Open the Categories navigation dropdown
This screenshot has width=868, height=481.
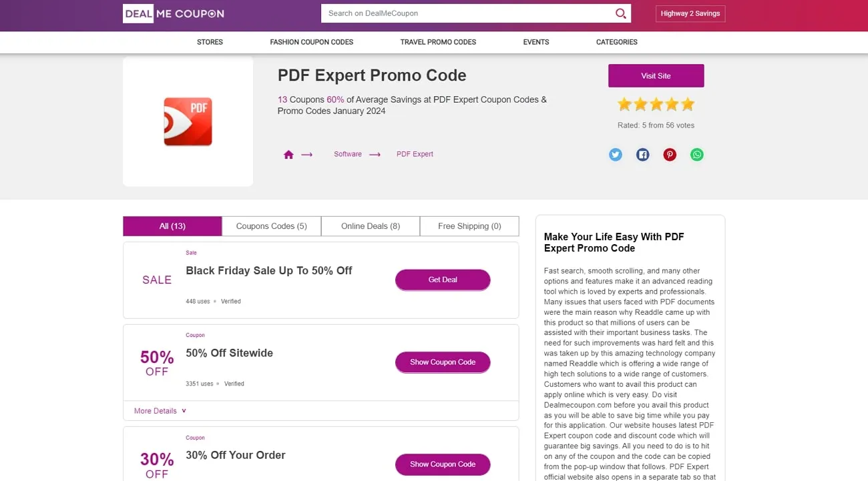tap(616, 41)
